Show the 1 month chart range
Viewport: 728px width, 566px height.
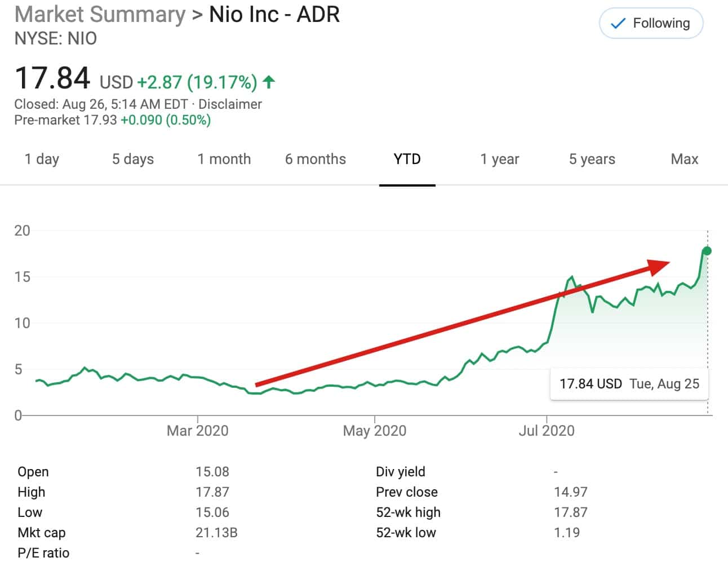pos(224,160)
